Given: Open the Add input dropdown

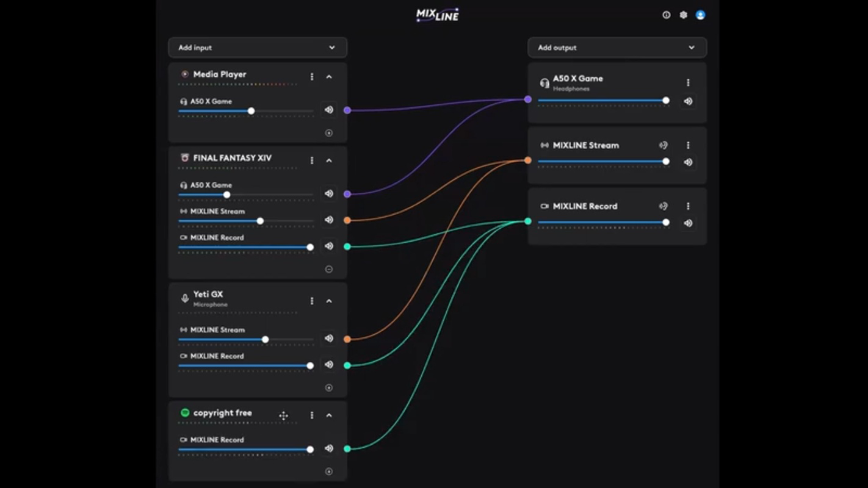Looking at the screenshot, I should tap(258, 48).
